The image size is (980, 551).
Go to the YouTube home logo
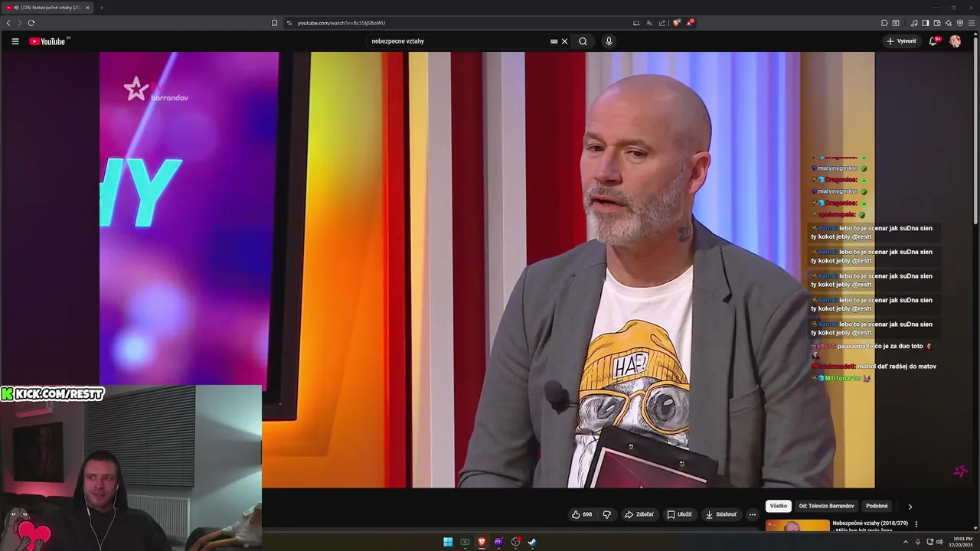47,41
